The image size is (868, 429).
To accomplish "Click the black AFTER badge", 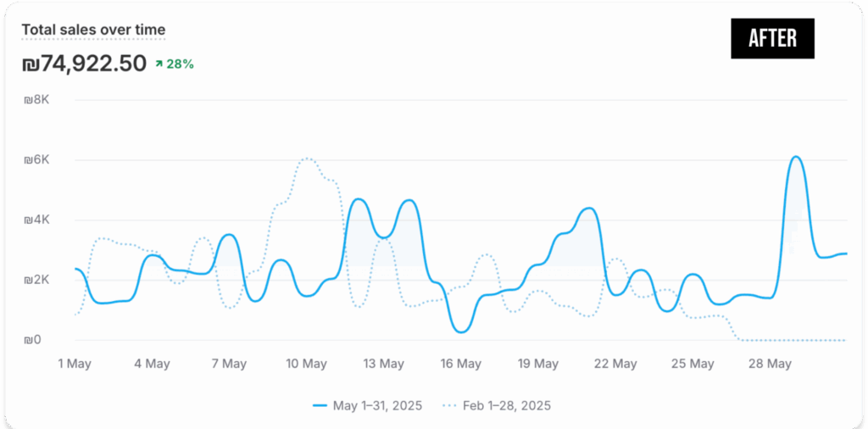I will click(x=772, y=39).
